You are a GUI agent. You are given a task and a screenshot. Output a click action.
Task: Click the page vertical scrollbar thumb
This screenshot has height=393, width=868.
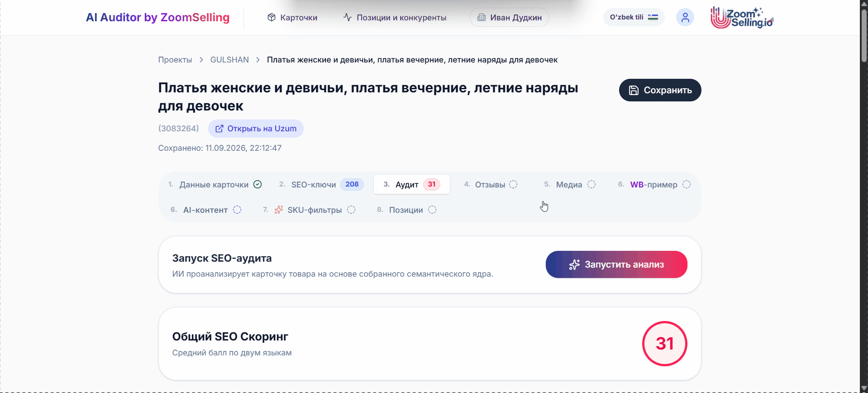864,35
